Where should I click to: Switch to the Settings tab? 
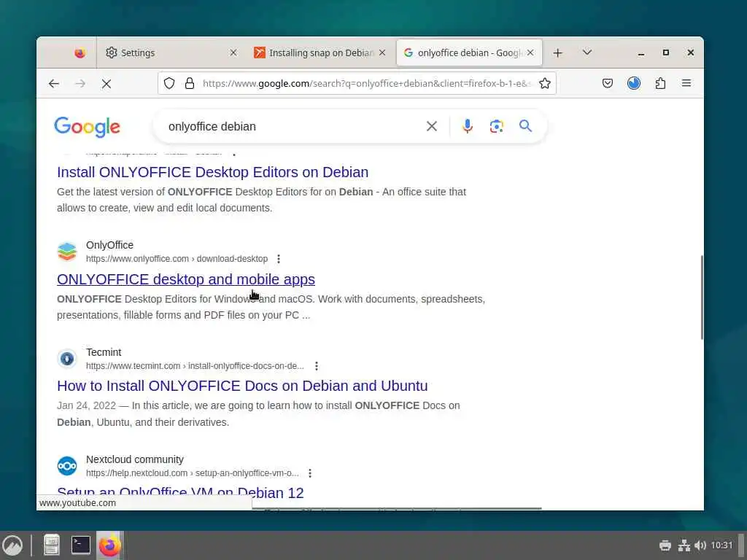pyautogui.click(x=169, y=52)
